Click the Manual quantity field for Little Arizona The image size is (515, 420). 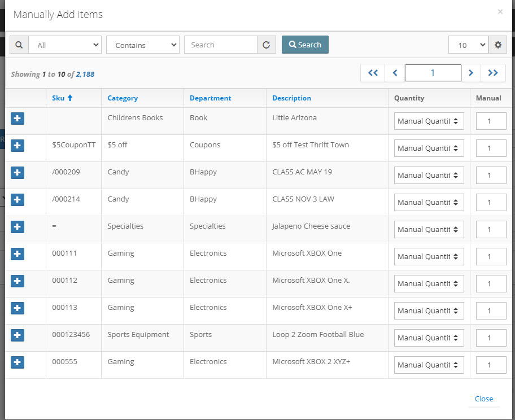coord(491,121)
